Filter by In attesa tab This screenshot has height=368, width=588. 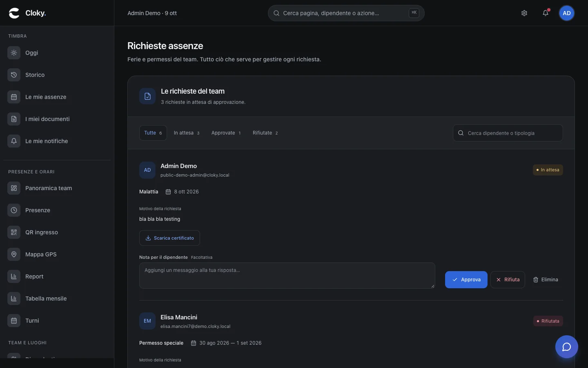[187, 133]
